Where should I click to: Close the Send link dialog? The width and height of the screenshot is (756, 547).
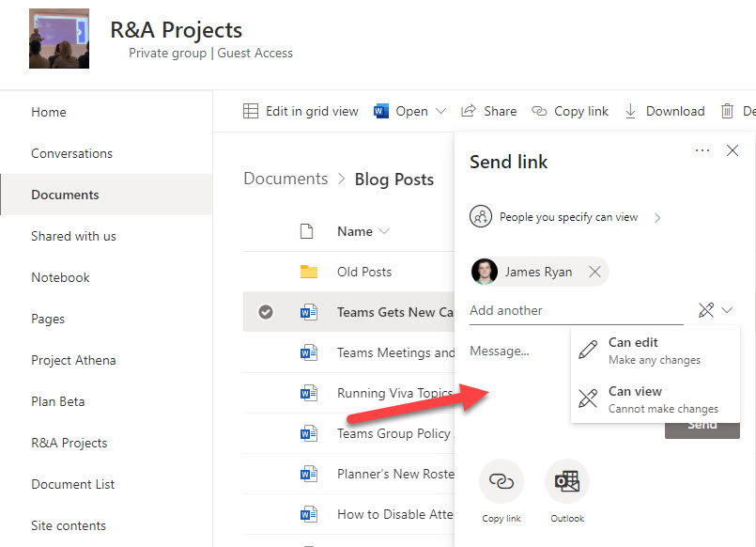click(733, 150)
